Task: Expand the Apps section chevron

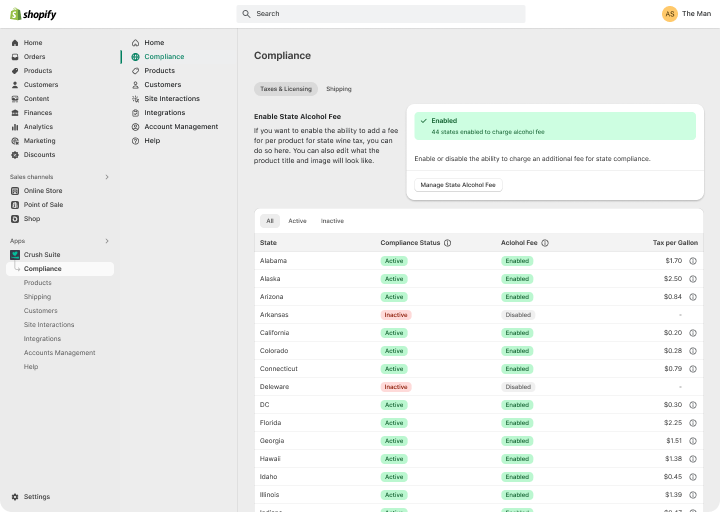Action: click(x=107, y=241)
